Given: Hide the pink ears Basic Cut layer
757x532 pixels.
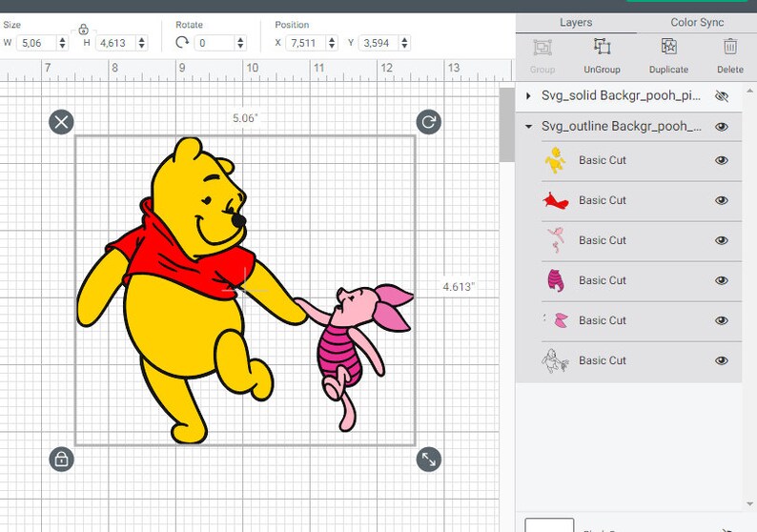Looking at the screenshot, I should point(722,320).
